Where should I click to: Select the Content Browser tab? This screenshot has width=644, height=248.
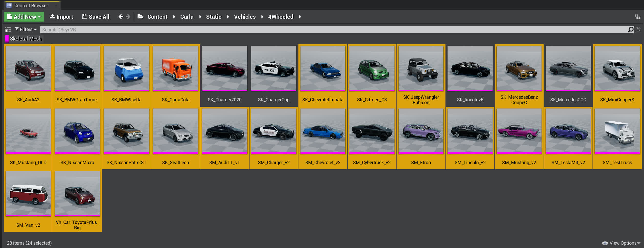pos(31,5)
